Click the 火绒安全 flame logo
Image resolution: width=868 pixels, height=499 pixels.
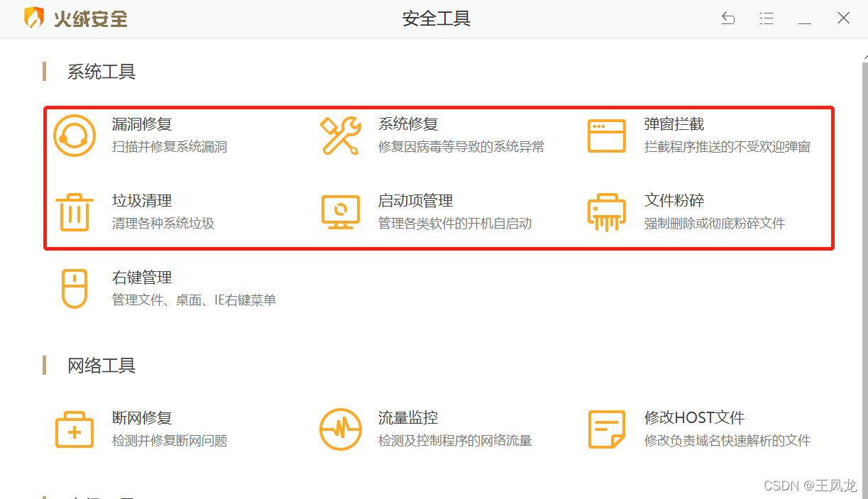[34, 18]
